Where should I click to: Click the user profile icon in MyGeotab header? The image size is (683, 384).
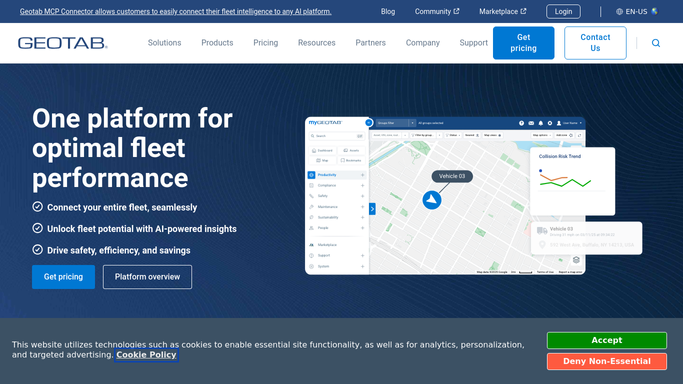(559, 123)
